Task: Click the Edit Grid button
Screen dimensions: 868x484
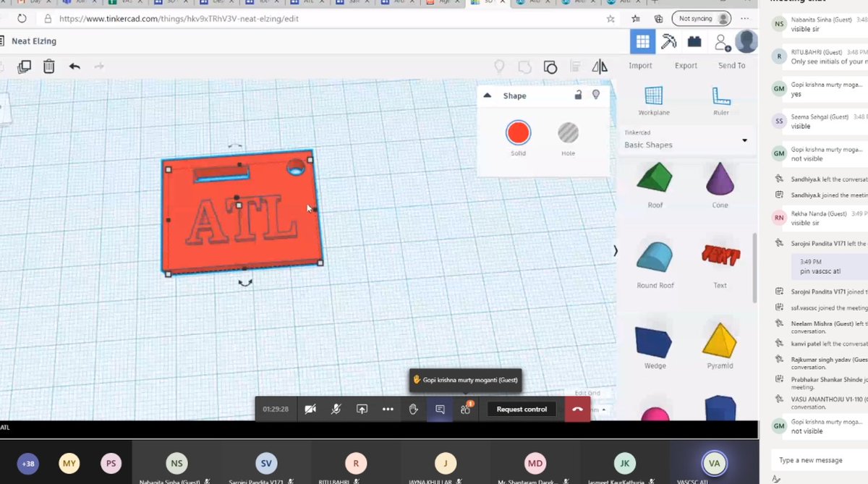Action: 587,393
